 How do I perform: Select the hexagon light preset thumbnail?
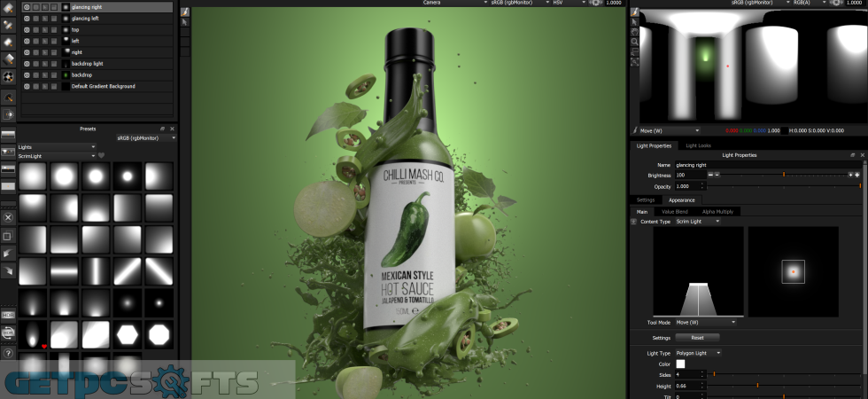(128, 334)
